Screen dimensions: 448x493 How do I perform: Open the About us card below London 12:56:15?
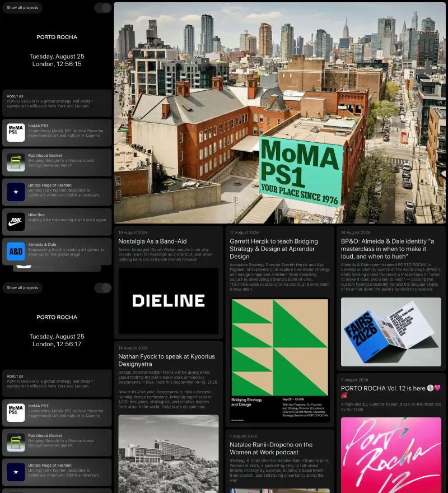[x=57, y=103]
